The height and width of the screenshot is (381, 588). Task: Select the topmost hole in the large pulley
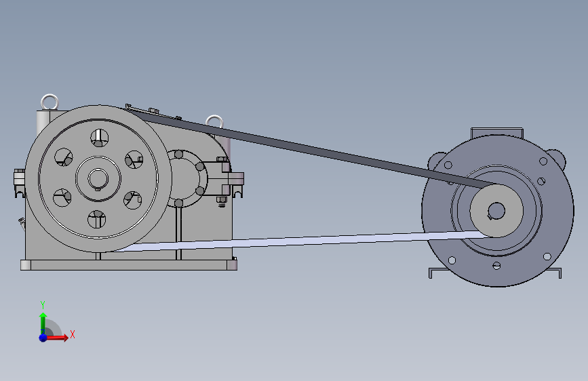pyautogui.click(x=100, y=138)
